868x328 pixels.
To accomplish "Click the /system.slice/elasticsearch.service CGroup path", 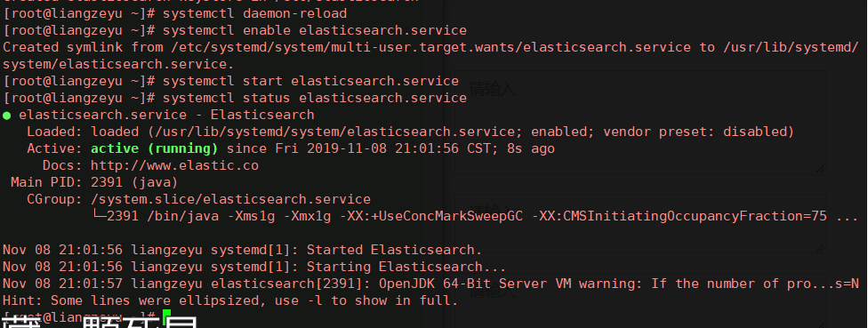I will tap(230, 199).
